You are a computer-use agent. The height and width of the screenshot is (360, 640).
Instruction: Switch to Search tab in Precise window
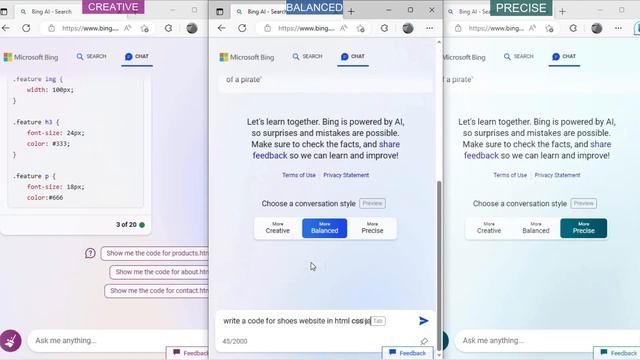(x=519, y=56)
